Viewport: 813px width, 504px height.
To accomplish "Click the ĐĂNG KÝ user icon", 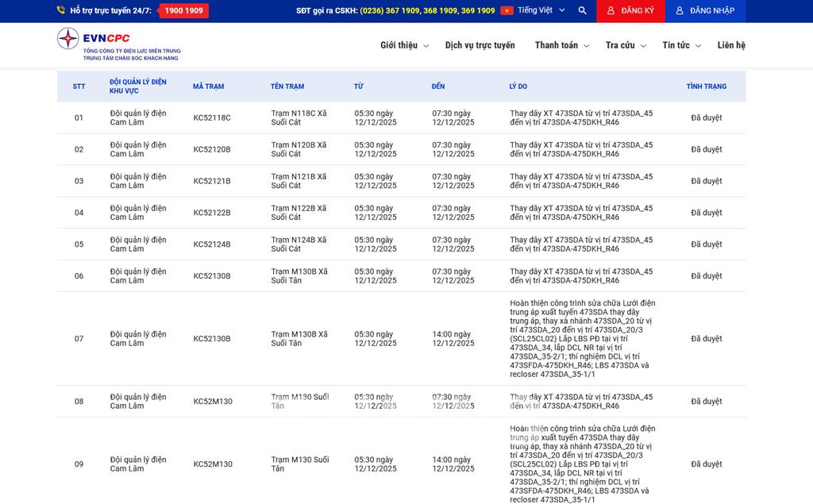I will [x=610, y=11].
